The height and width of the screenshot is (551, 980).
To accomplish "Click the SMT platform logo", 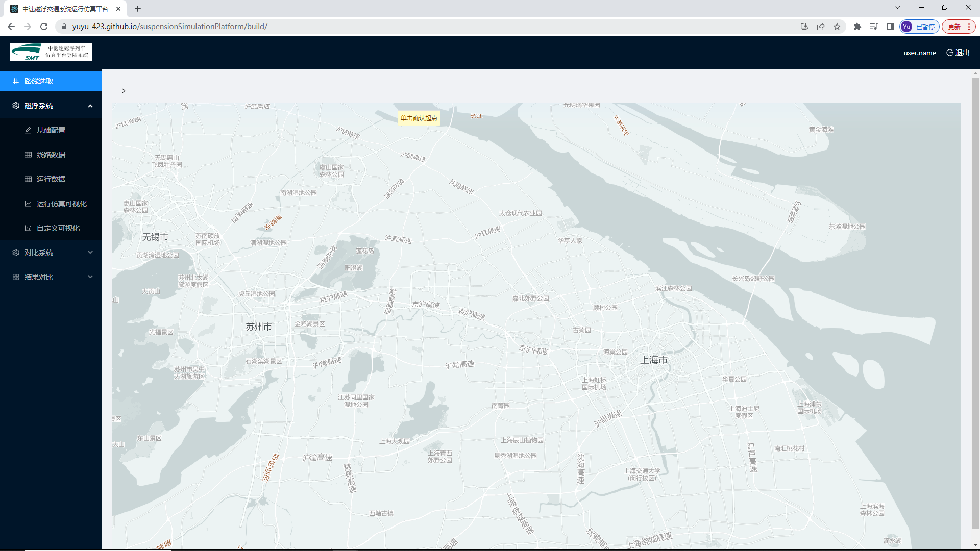I will 51,52.
